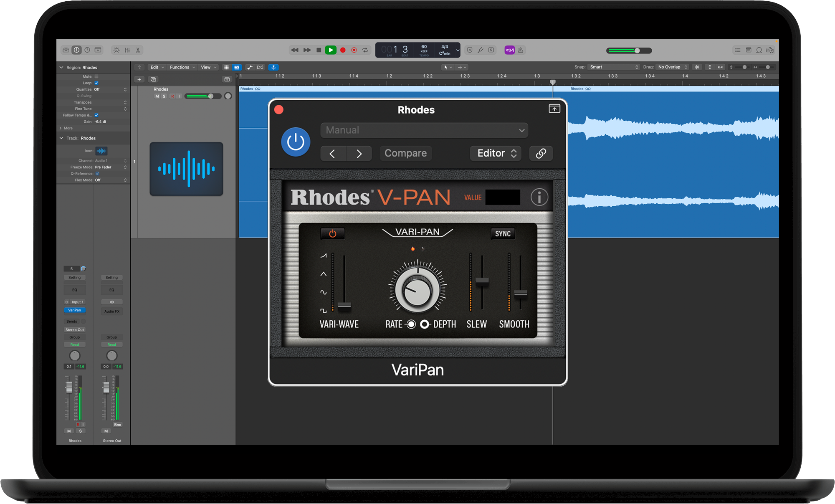Expand the More disclosure triangle
This screenshot has width=835, height=504.
point(61,128)
